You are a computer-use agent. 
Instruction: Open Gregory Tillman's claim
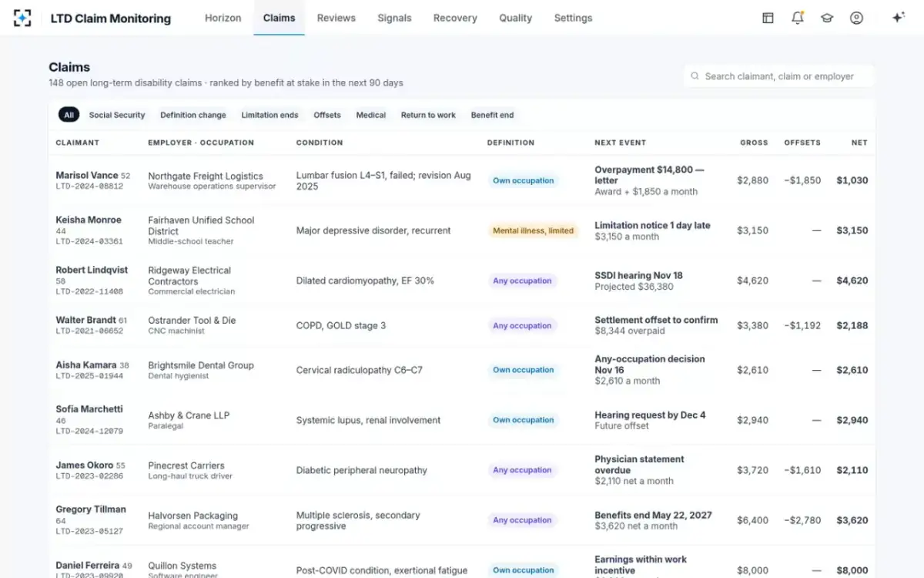coord(91,509)
